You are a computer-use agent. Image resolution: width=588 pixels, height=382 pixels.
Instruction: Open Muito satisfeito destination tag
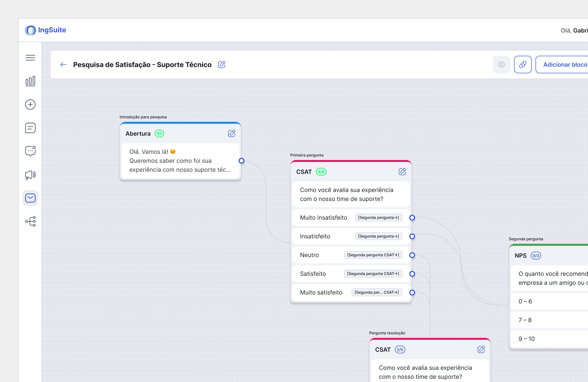[377, 292]
